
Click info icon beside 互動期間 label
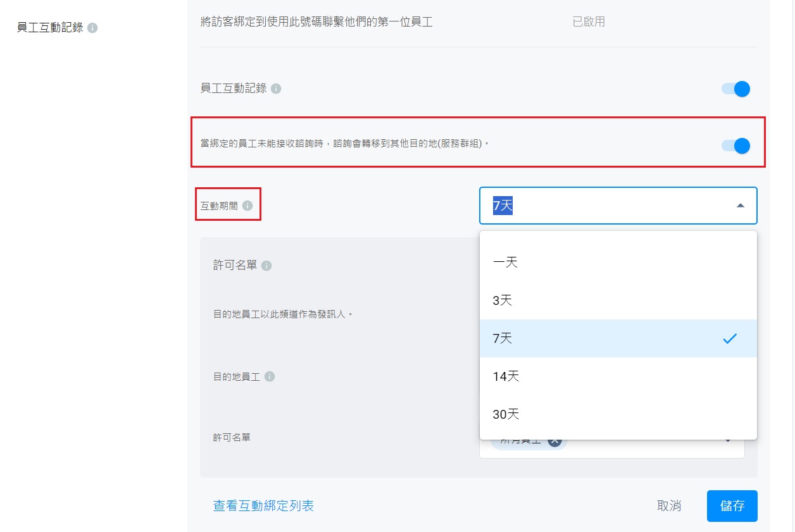click(x=247, y=206)
